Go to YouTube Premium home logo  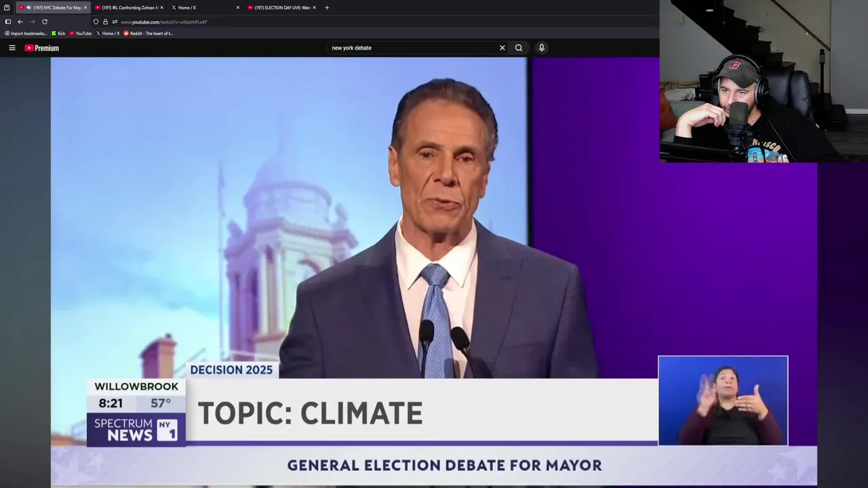42,48
